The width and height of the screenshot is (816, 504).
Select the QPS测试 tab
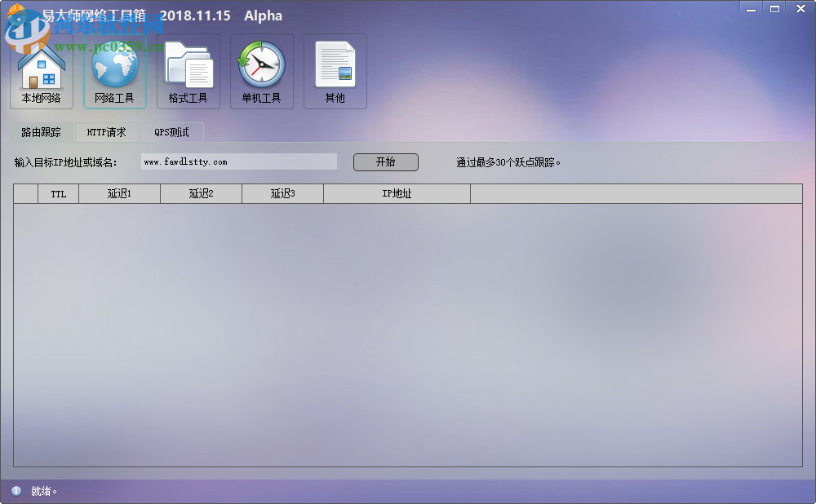(172, 131)
